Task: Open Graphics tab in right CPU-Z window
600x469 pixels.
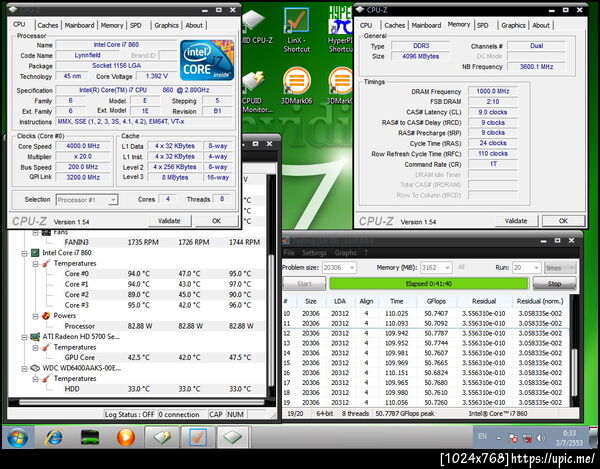Action: coord(513,25)
